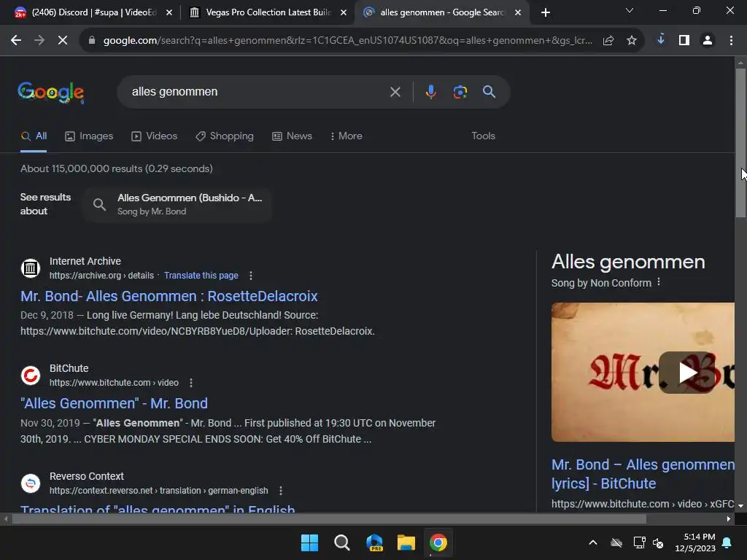This screenshot has height=560, width=747.
Task: Open "Alles Genommen" - Mr. Bond BitChute link
Action: pyautogui.click(x=114, y=403)
